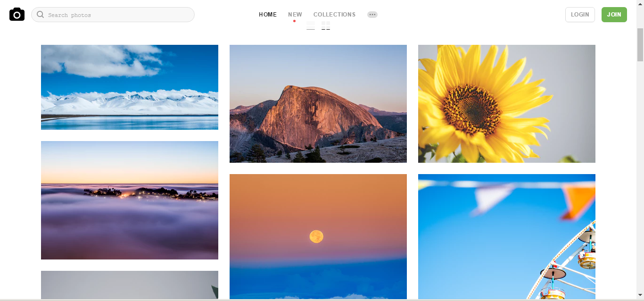The width and height of the screenshot is (644, 301).
Task: Open the partially visible gray photo
Action: (130, 285)
